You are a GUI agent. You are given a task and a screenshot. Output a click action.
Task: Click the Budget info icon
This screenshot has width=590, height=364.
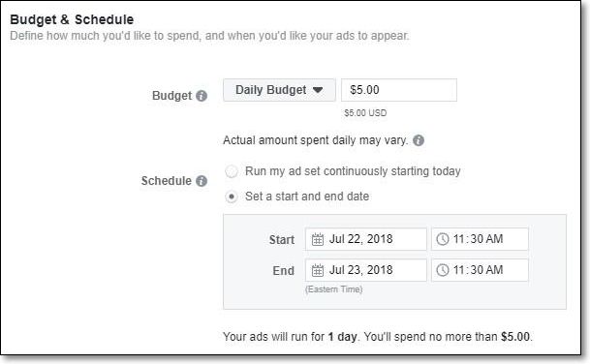click(x=202, y=96)
